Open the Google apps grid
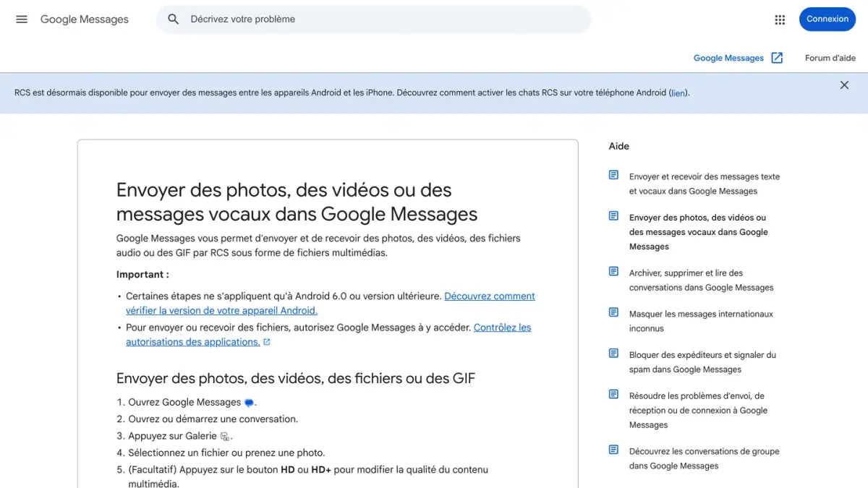Image resolution: width=868 pixels, height=488 pixels. (x=780, y=20)
